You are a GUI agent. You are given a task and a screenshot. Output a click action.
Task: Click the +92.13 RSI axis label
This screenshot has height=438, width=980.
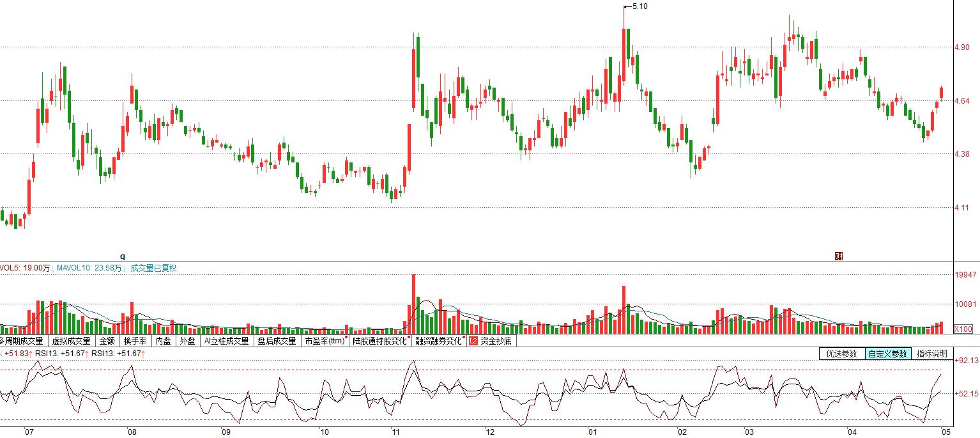[967, 361]
